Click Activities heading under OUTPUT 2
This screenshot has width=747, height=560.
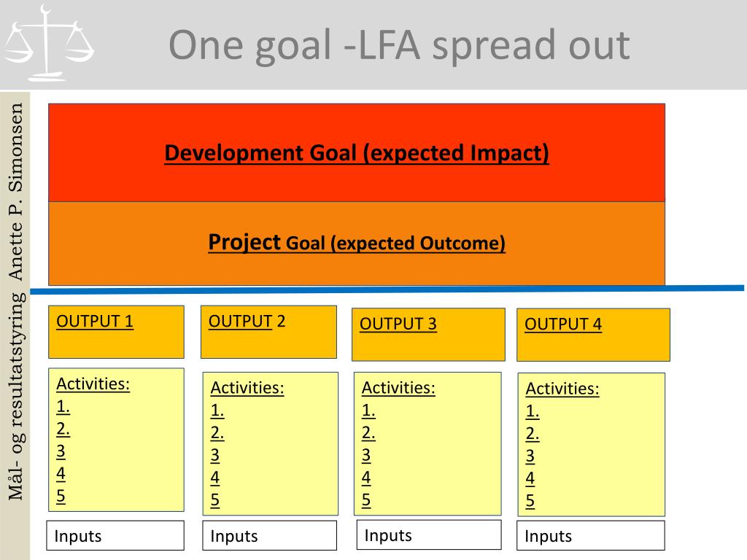[247, 388]
